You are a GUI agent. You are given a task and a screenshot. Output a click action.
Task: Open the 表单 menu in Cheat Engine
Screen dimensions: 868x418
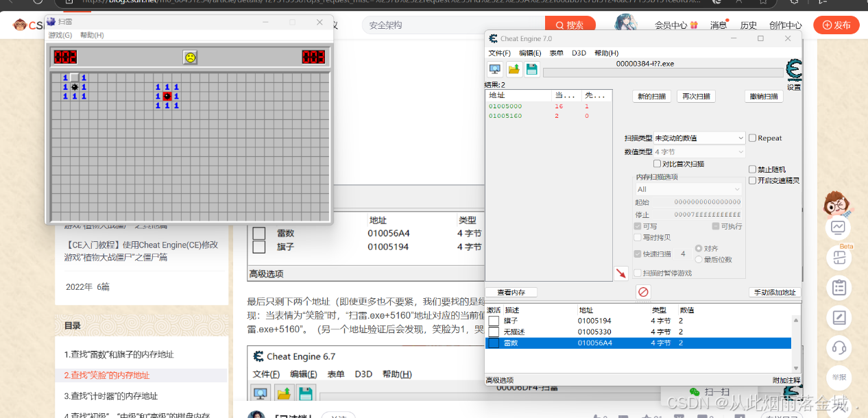point(557,53)
